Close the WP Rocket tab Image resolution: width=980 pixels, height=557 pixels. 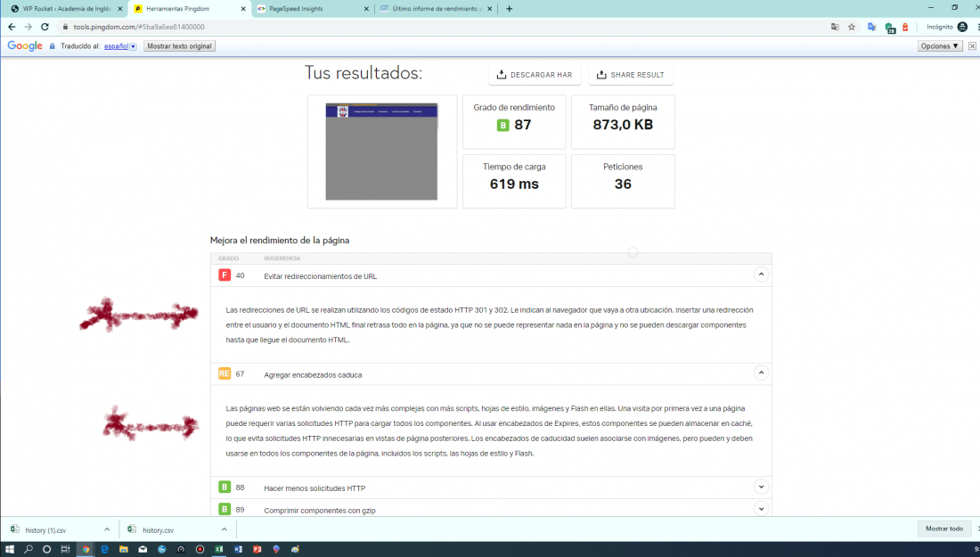(120, 9)
